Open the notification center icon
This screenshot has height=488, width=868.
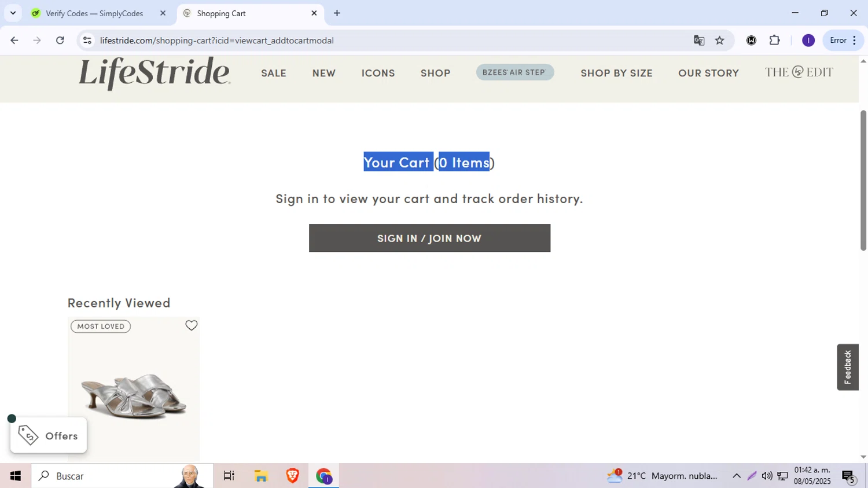849,476
